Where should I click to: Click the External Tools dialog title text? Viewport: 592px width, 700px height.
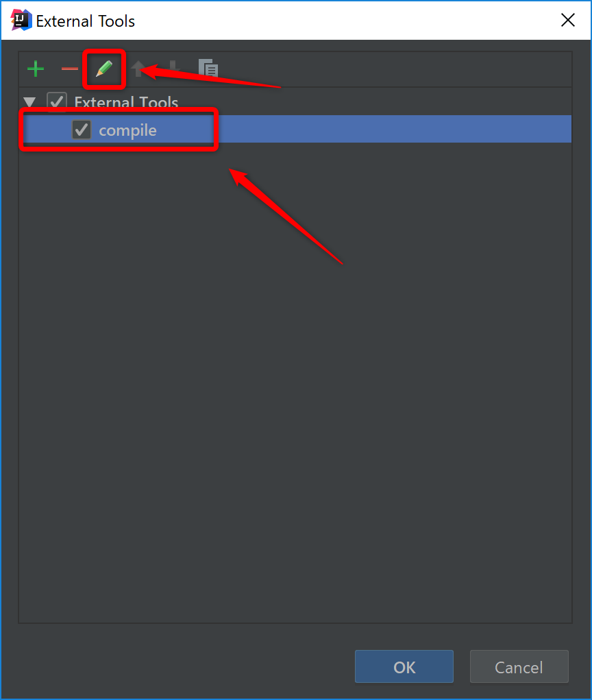[x=85, y=21]
